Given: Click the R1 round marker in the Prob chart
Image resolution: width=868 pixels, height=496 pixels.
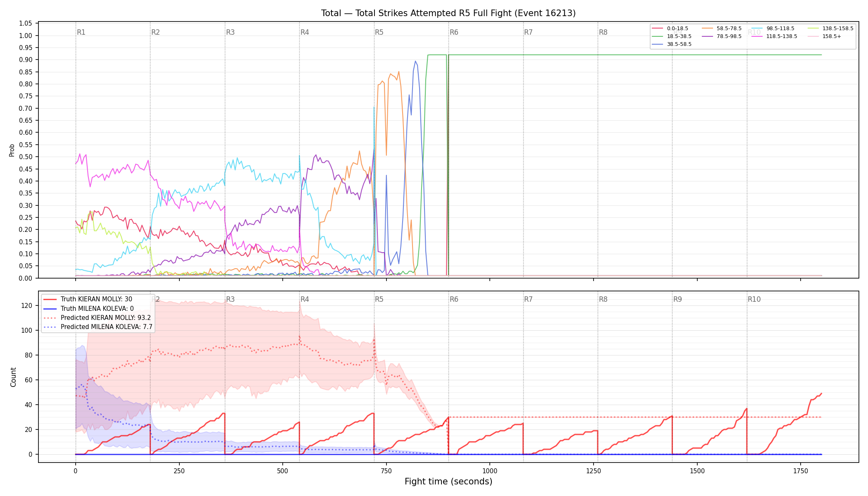Looking at the screenshot, I should pyautogui.click(x=81, y=32).
